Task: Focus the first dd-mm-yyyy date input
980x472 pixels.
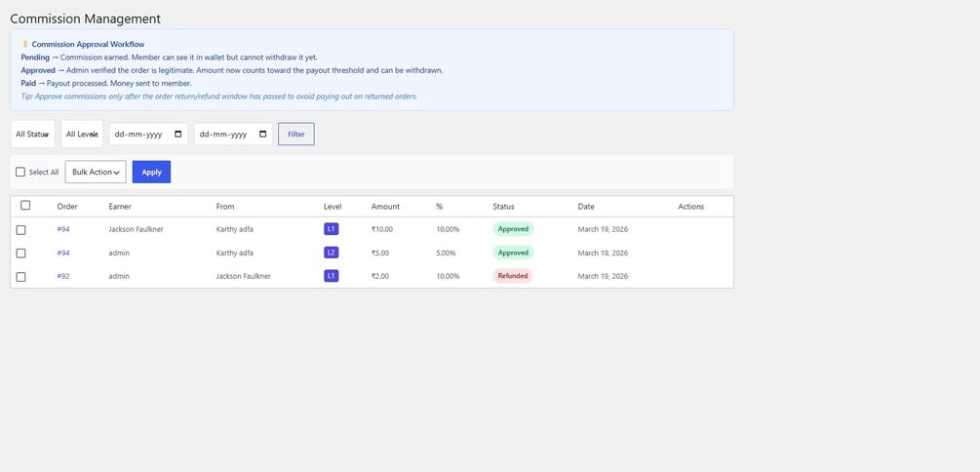Action: 149,134
